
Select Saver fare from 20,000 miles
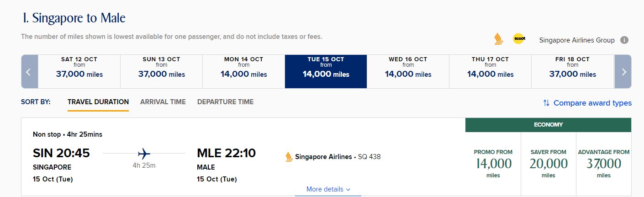point(549,164)
